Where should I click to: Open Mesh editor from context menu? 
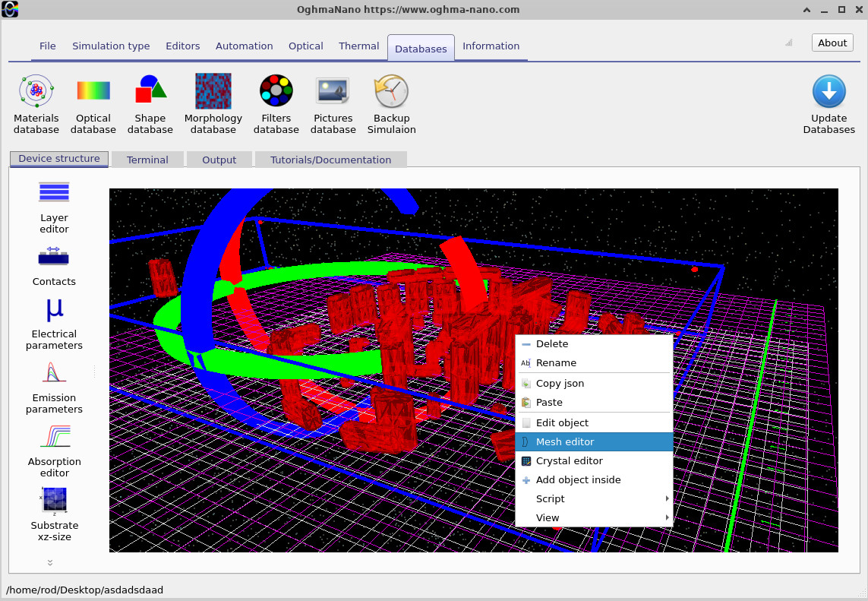point(594,441)
